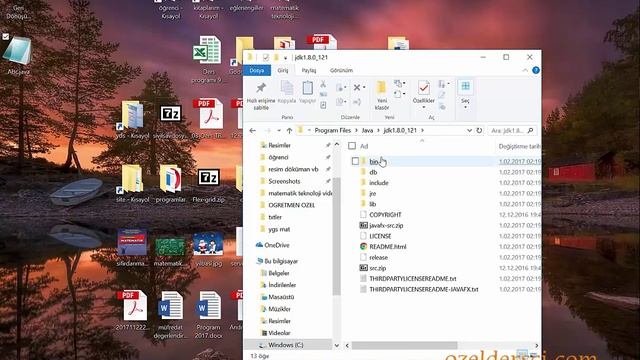Switch to the Giriş ribbon tab
Image resolution: width=640 pixels, height=360 pixels.
[283, 70]
